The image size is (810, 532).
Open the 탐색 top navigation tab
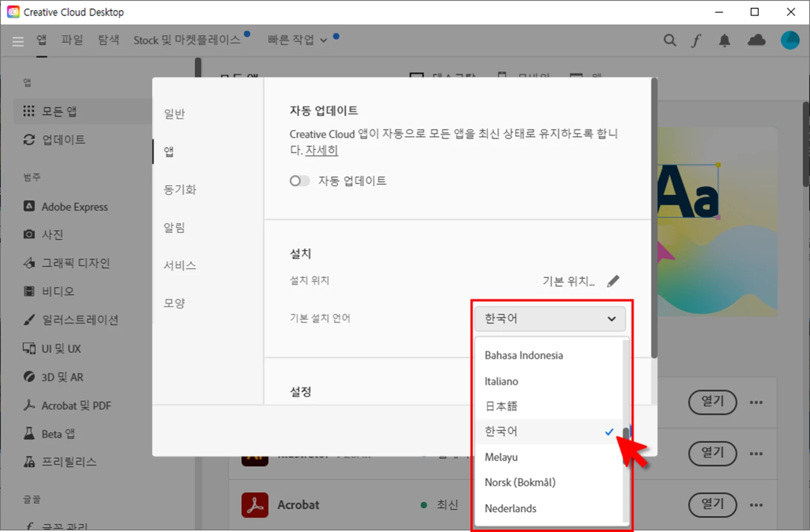point(109,40)
